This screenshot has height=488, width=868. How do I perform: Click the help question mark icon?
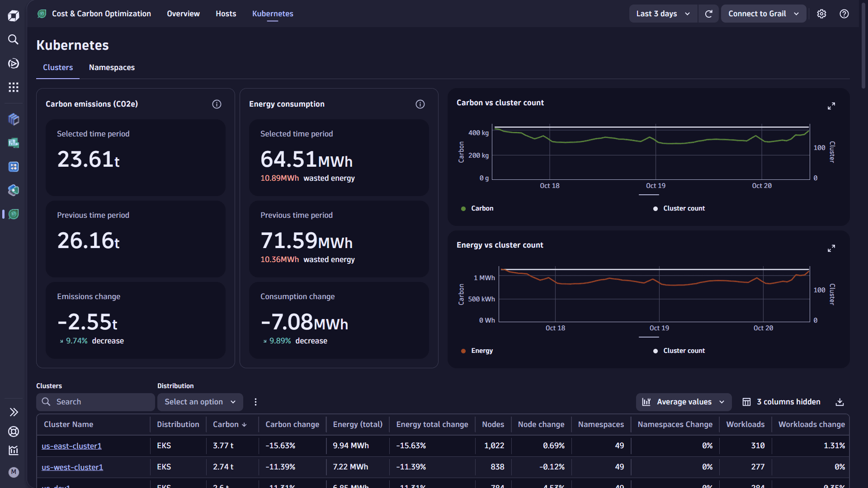pyautogui.click(x=844, y=14)
